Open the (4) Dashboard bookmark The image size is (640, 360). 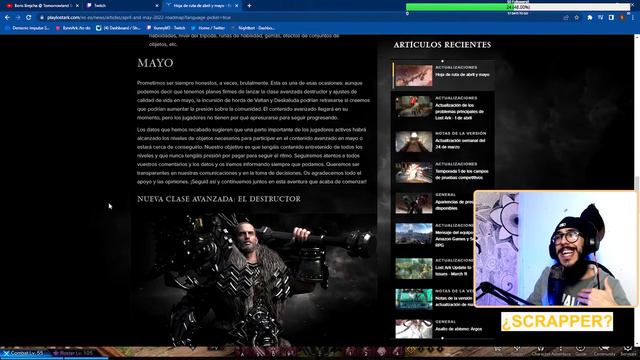click(118, 28)
